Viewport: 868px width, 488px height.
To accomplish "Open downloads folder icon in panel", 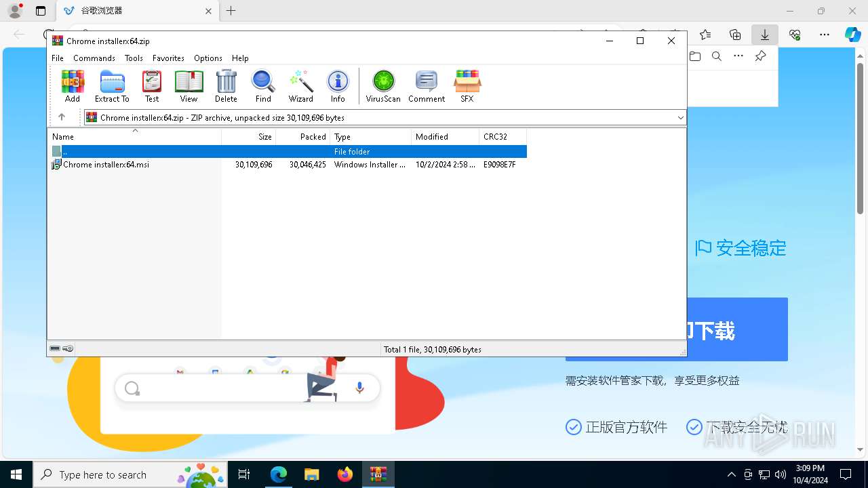I will click(x=695, y=56).
